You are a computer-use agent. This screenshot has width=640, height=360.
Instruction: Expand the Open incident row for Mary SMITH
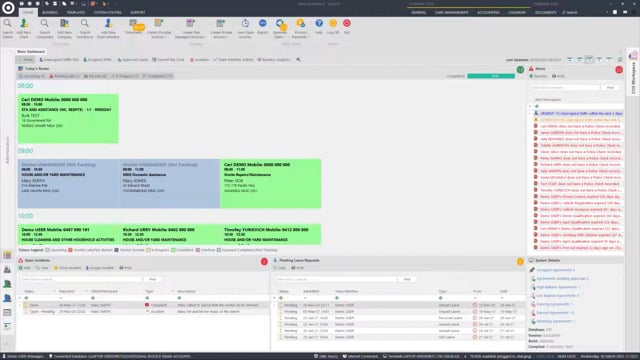click(x=20, y=305)
